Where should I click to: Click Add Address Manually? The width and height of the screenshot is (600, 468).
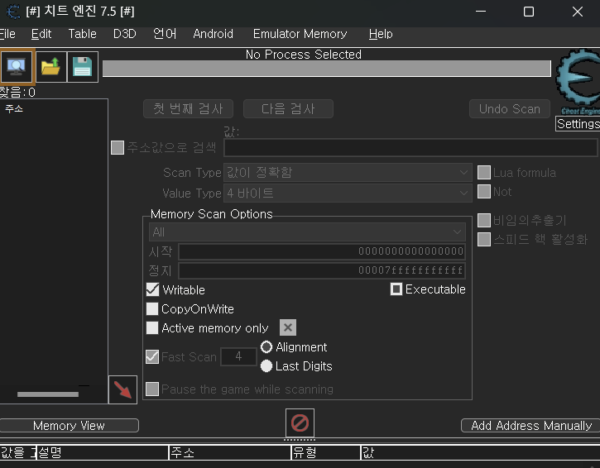[x=531, y=426]
